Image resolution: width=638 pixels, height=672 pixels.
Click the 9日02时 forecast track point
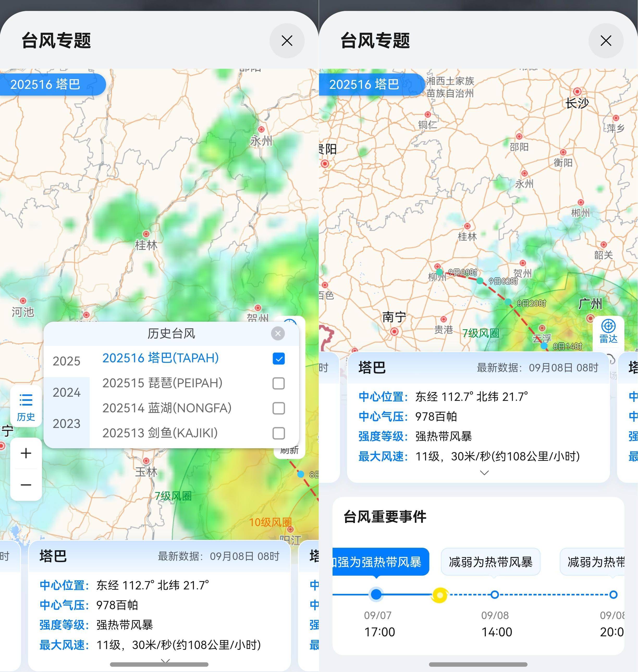(480, 281)
